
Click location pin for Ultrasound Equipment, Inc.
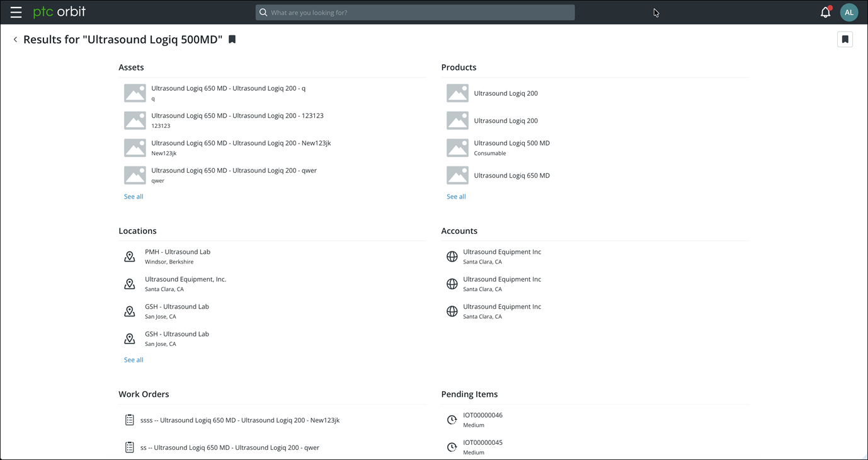(130, 284)
